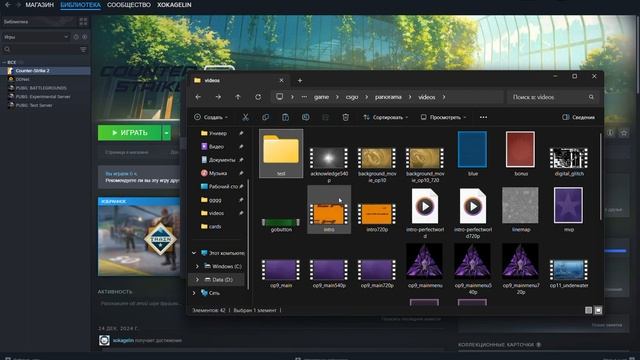This screenshot has width=640, height=360.
Task: Go back in Steam navigation
Action: pos(7,5)
